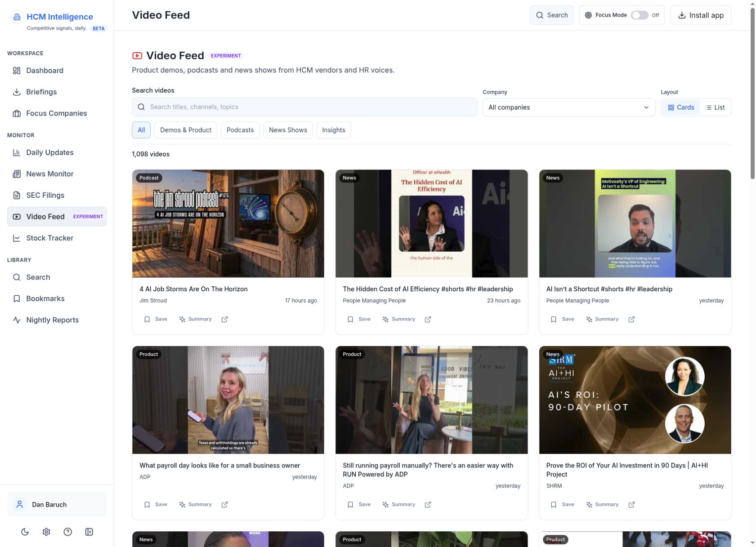The width and height of the screenshot is (756, 547).
Task: Click title Still running payroll manually
Action: [x=428, y=470]
